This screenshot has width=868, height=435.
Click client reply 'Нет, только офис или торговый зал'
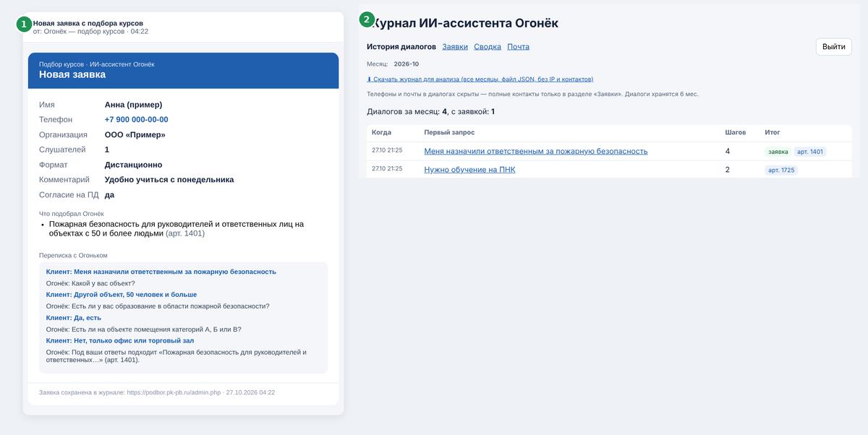[120, 340]
